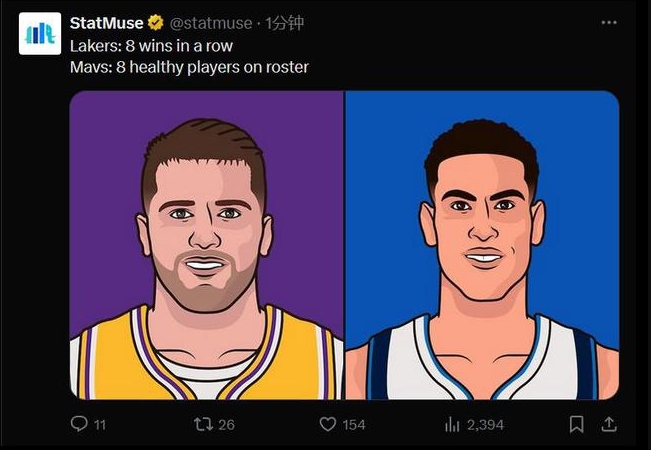Like the tweet with the heart icon
This screenshot has width=651, height=450.
(326, 424)
